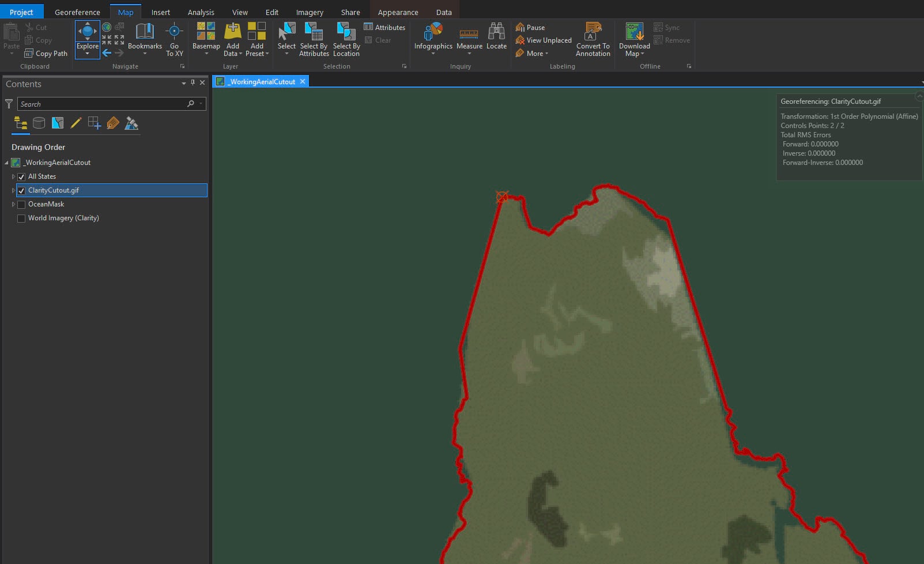
Task: Open the Basemap dropdown gallery
Action: pos(206,39)
